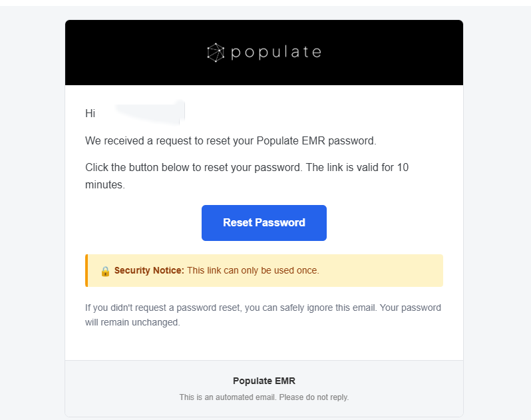Click the Populate geometric logo icon
Viewport: 531px width, 420px height.
click(216, 53)
